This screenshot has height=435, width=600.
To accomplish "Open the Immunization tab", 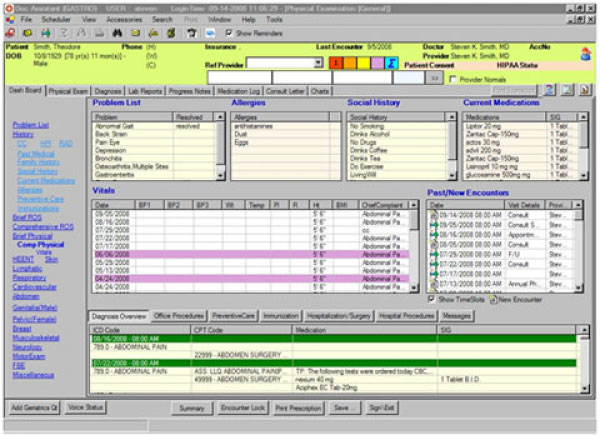I will (x=281, y=316).
